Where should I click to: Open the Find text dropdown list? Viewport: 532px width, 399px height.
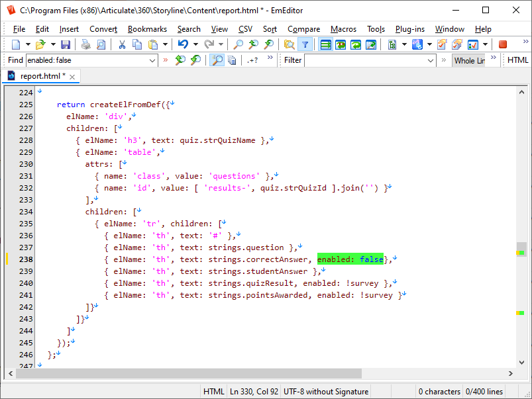[x=152, y=60]
